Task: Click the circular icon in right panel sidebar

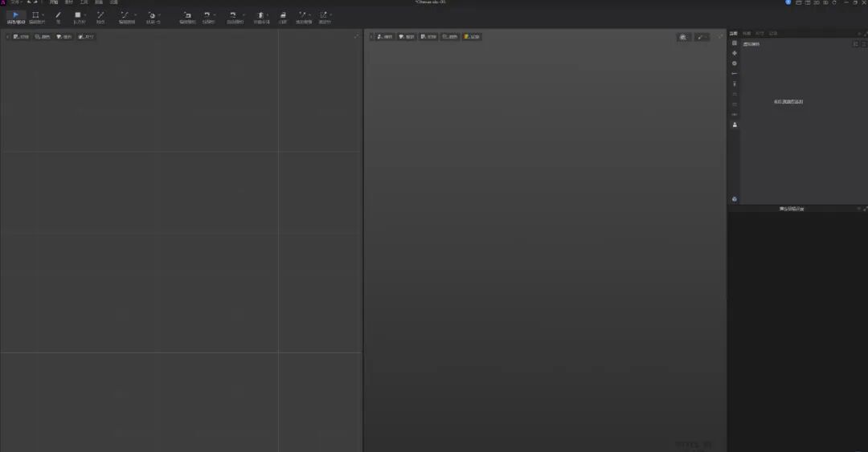Action: [x=735, y=63]
